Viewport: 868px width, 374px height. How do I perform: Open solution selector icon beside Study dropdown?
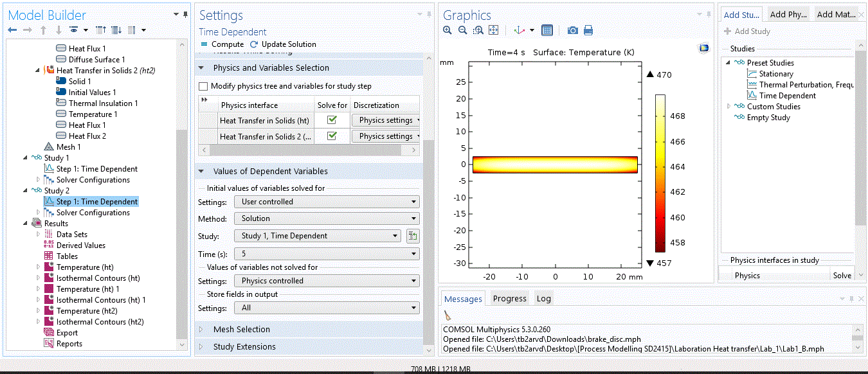[413, 236]
